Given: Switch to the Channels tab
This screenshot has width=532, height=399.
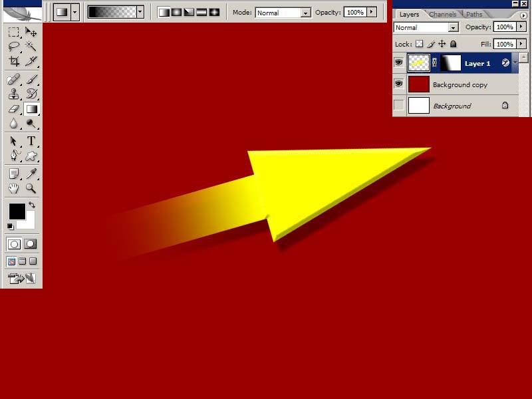Looking at the screenshot, I should (442, 14).
